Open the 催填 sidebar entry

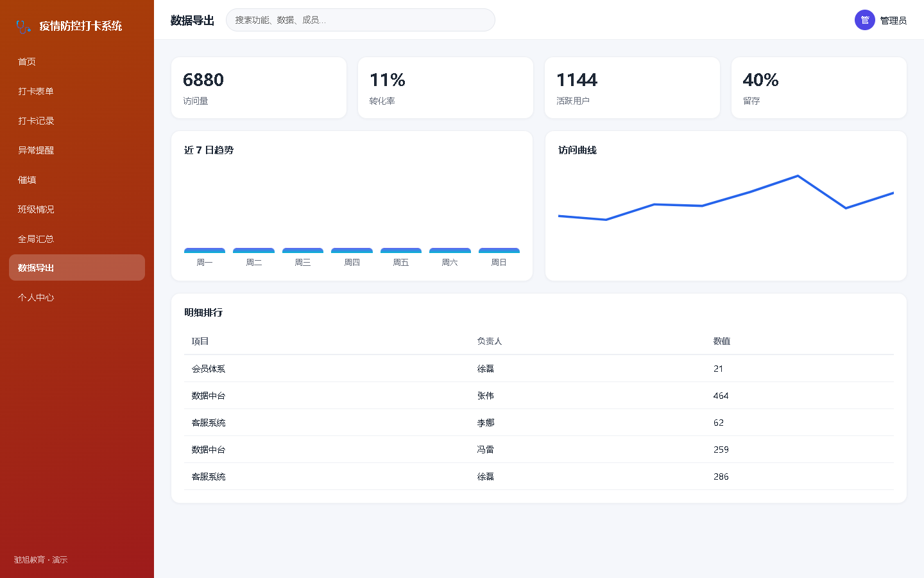tap(77, 180)
